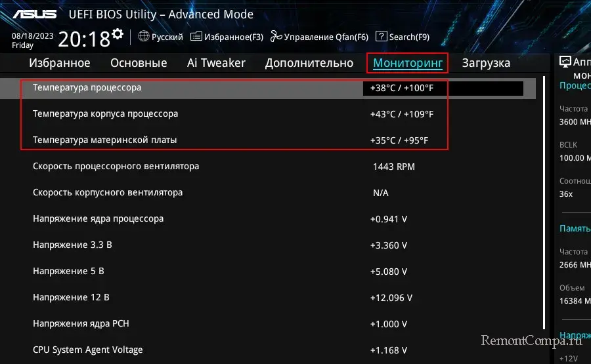Click the globe language icon
The image size is (591, 364).
[144, 37]
